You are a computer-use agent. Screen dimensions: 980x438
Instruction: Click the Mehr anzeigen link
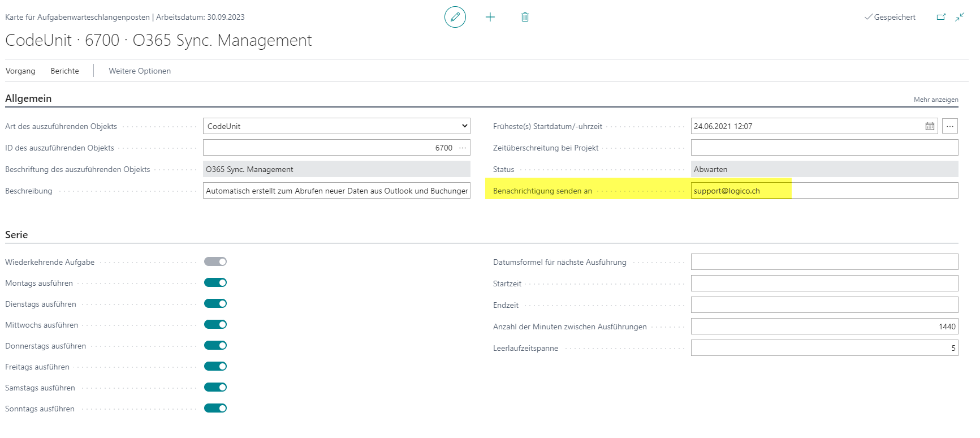[x=936, y=100]
